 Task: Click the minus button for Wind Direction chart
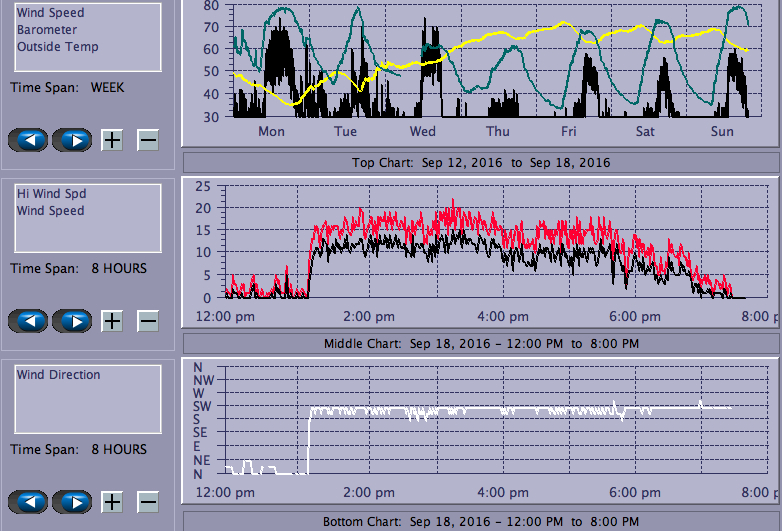[148, 502]
